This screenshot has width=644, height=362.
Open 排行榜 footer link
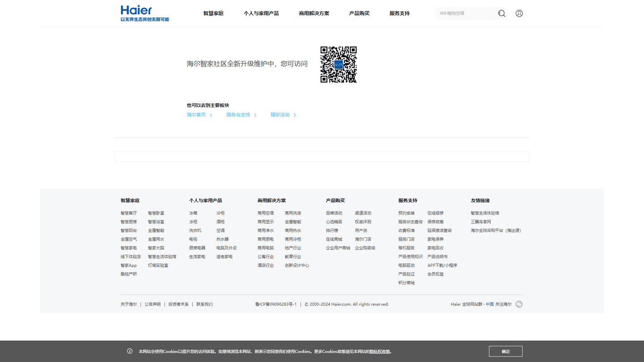[332, 231]
